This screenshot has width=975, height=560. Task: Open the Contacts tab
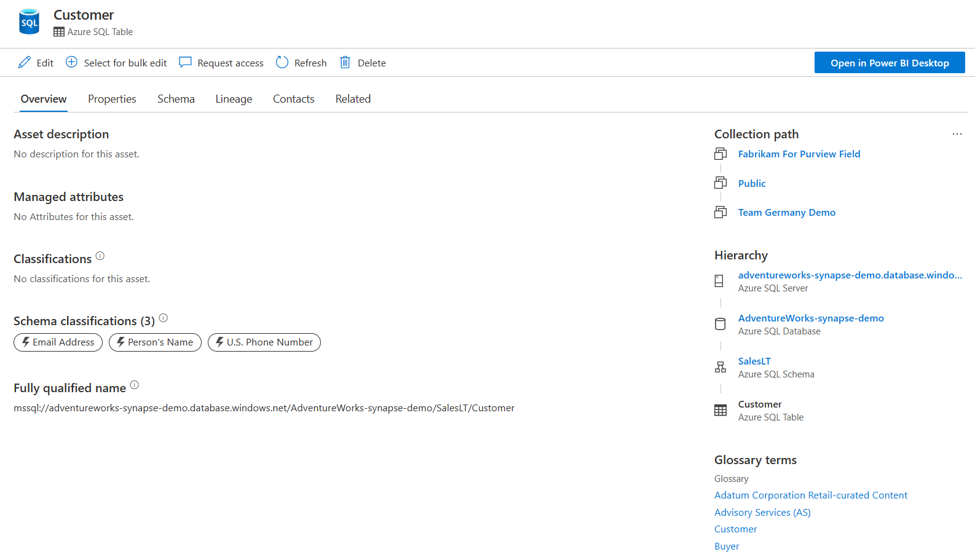tap(294, 99)
